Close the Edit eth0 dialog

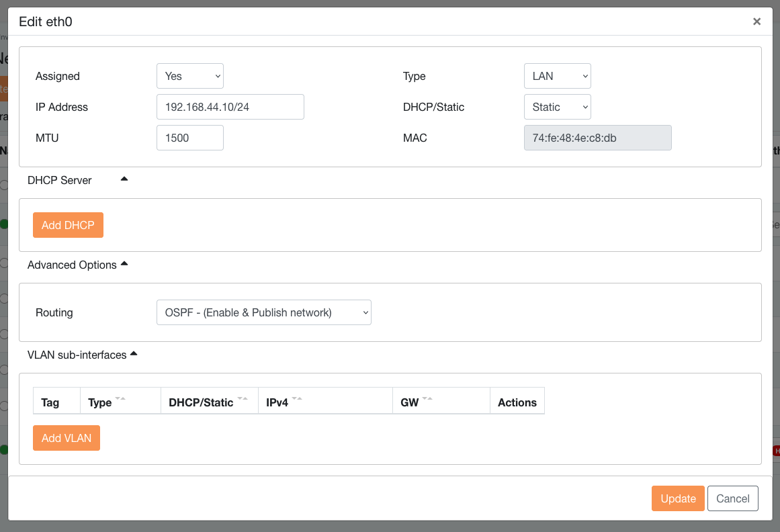(756, 21)
